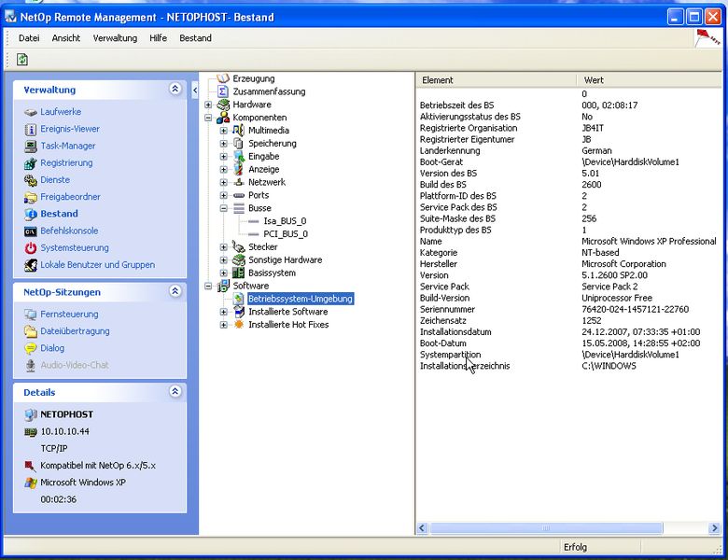Click the Dateiübertragung folder icon
This screenshot has height=560, width=728.
pos(31,331)
